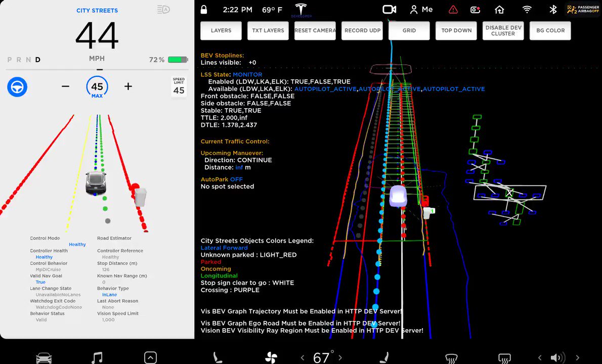Increase max speed with plus button

click(128, 86)
